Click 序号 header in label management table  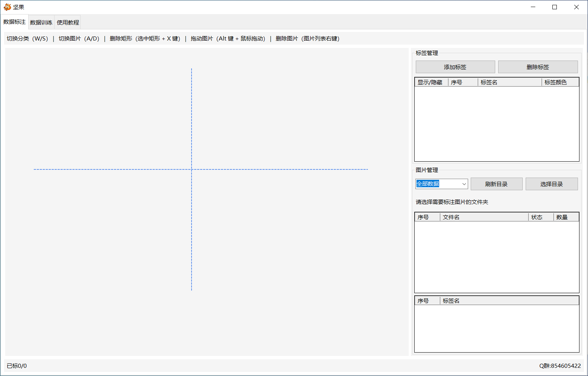click(x=463, y=82)
